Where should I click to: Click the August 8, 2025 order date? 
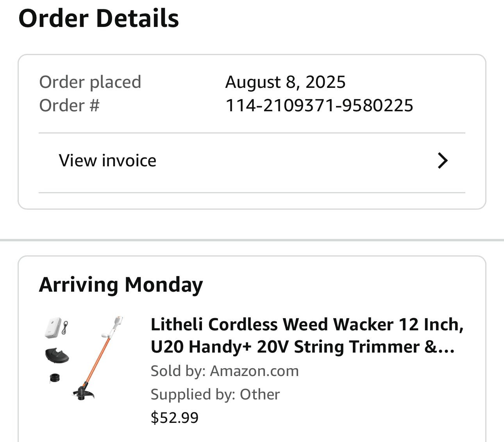[285, 82]
